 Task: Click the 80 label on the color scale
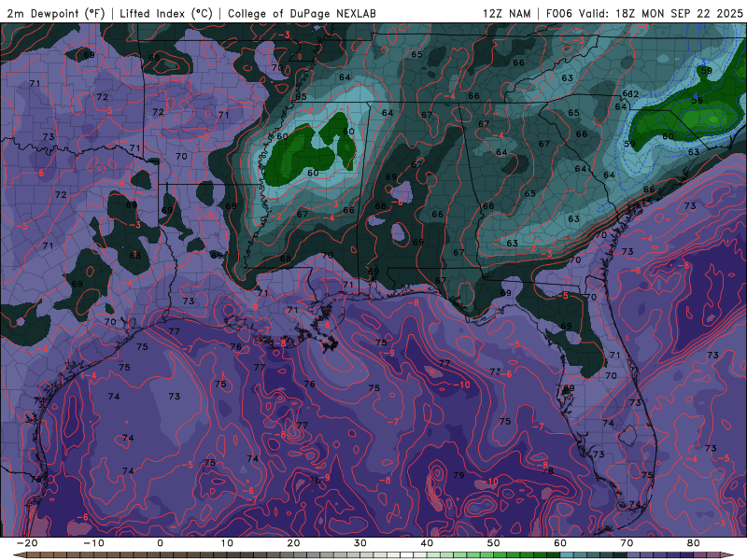point(694,543)
